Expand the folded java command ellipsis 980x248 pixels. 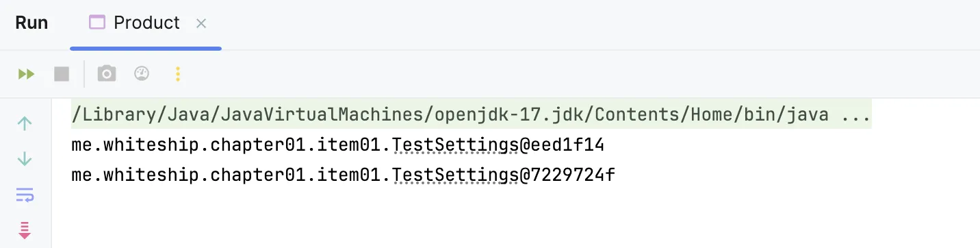[x=855, y=114]
